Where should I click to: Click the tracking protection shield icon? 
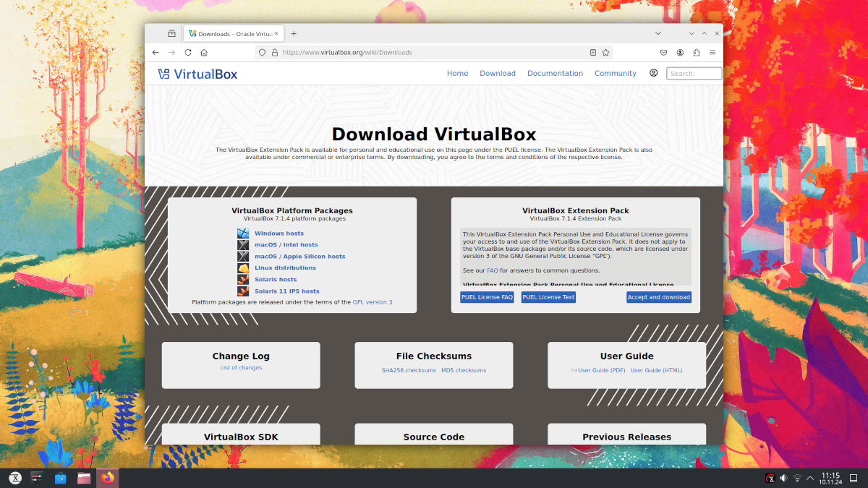tap(263, 53)
